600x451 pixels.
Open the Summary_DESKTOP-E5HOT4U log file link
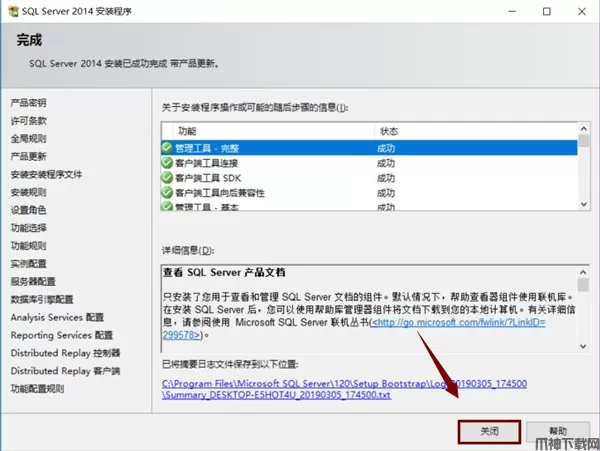pyautogui.click(x=344, y=389)
